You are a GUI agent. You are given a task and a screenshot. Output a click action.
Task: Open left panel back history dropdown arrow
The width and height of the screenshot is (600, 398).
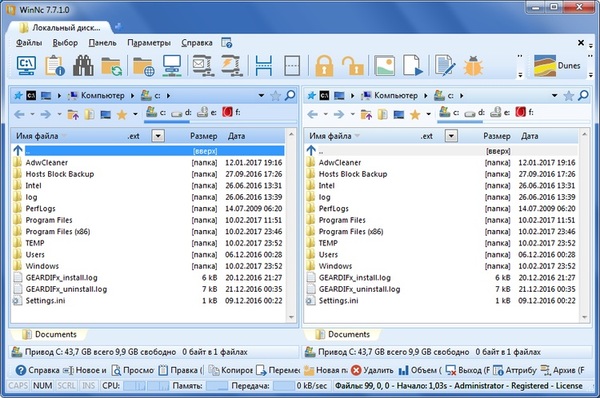point(32,114)
